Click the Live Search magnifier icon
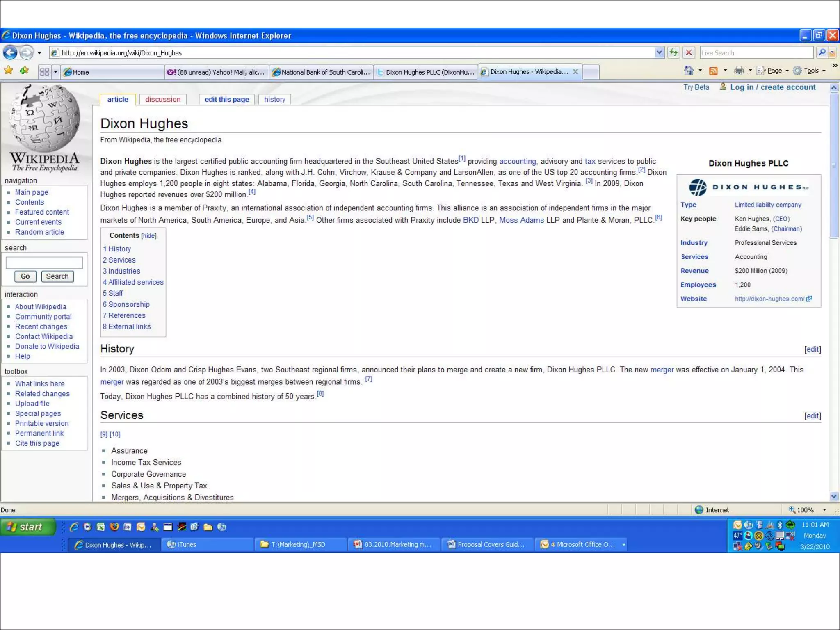Image resolution: width=840 pixels, height=630 pixels. (x=822, y=53)
